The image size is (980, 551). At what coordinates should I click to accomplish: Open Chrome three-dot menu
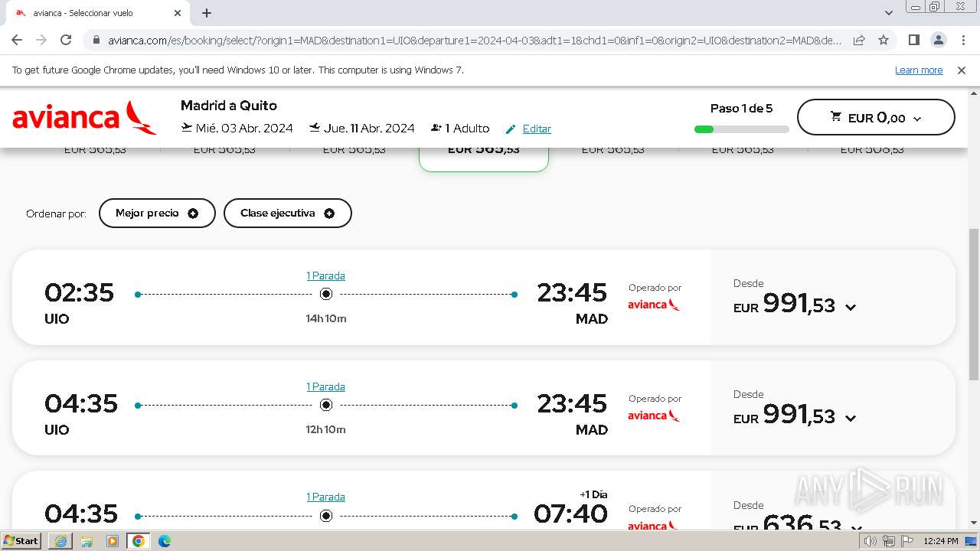coord(963,41)
